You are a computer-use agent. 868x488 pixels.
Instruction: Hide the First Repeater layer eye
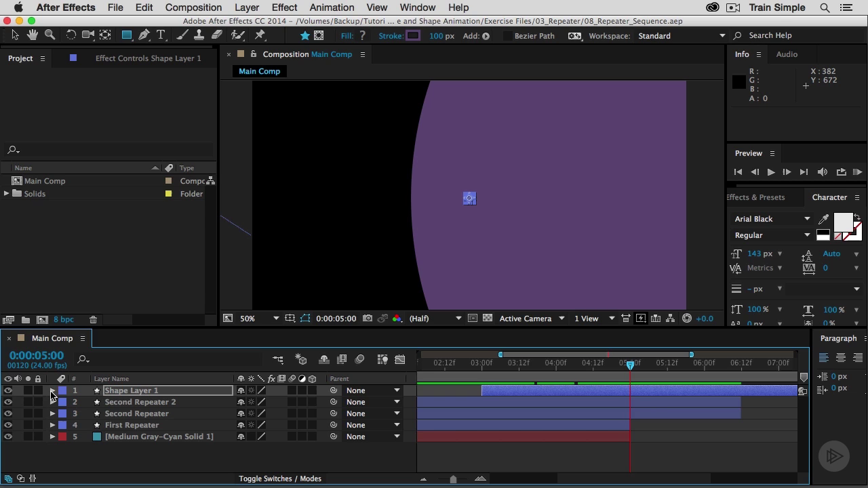pos(8,425)
